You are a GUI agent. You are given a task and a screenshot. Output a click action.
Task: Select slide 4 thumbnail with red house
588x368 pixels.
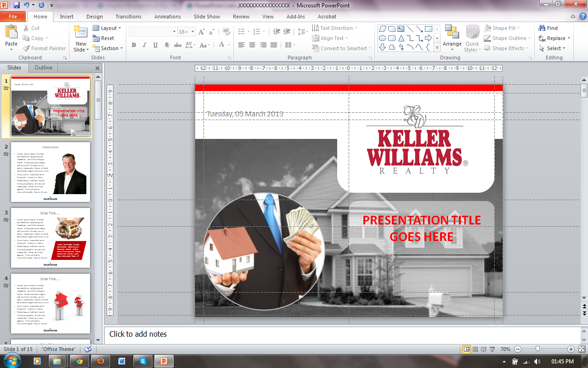point(51,304)
